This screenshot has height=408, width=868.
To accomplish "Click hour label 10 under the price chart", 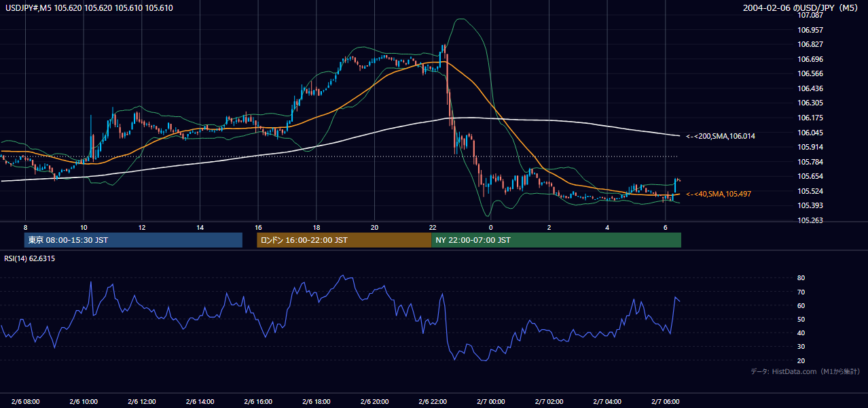I will coord(84,227).
